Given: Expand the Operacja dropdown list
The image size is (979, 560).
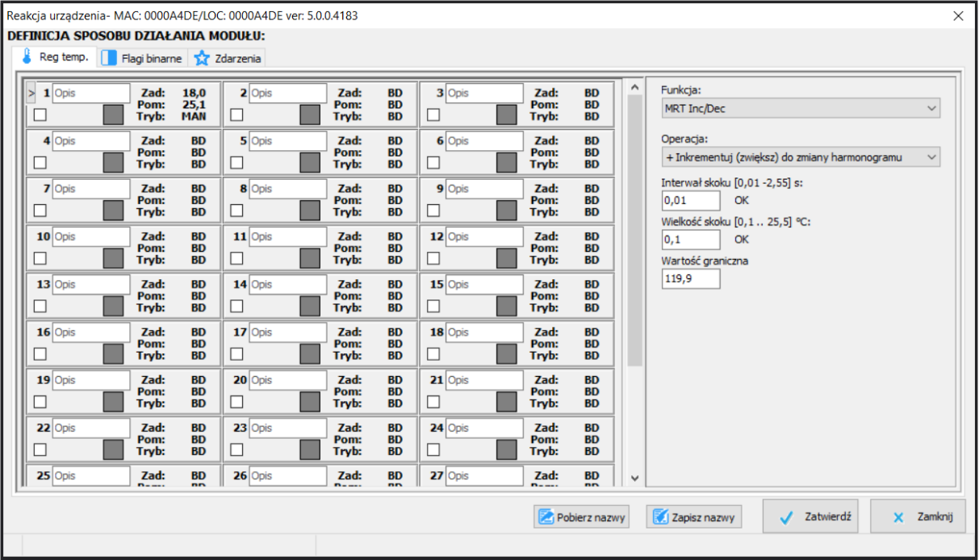Looking at the screenshot, I should pos(801,157).
